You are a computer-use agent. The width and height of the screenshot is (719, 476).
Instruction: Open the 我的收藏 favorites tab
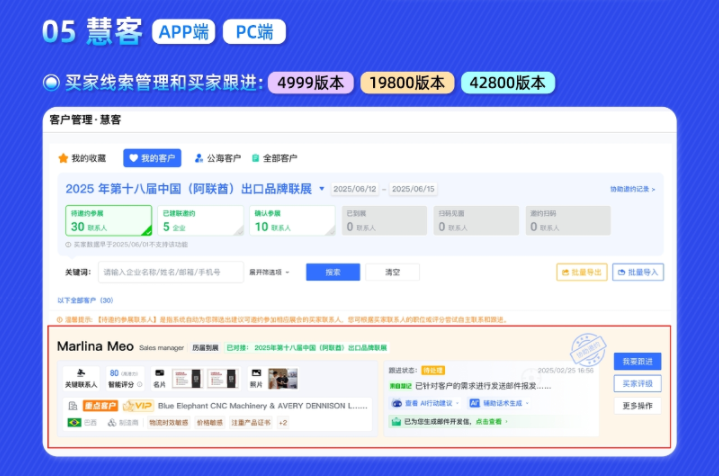(x=82, y=158)
